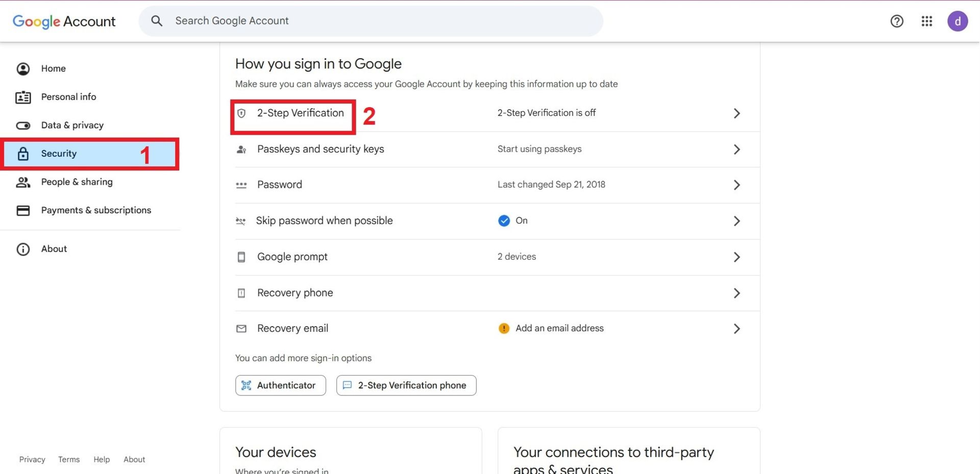
Task: Click the Password dots icon
Action: [x=241, y=185]
